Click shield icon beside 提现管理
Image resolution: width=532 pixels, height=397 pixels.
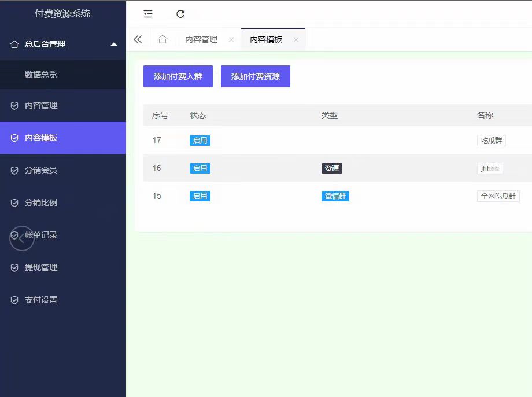point(14,268)
